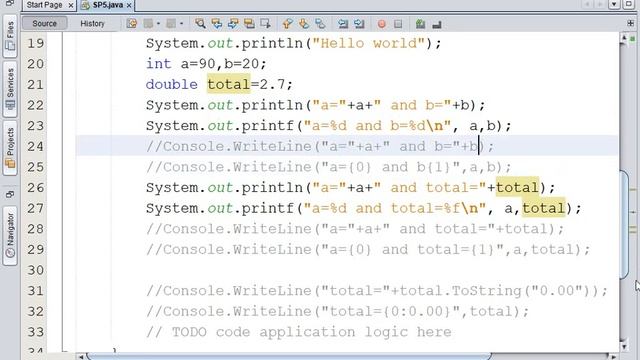Click the "double" keyword on line 21
640x360 pixels.
click(172, 84)
